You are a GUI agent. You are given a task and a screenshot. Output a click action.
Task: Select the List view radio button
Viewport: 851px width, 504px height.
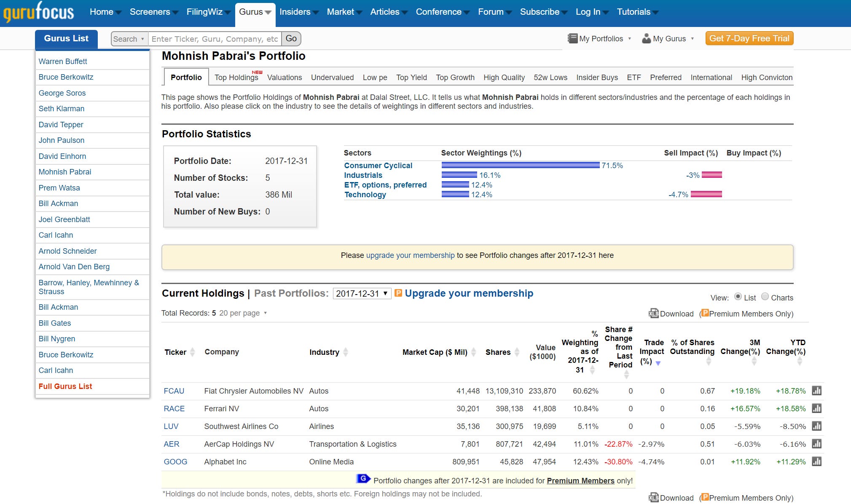[738, 297]
